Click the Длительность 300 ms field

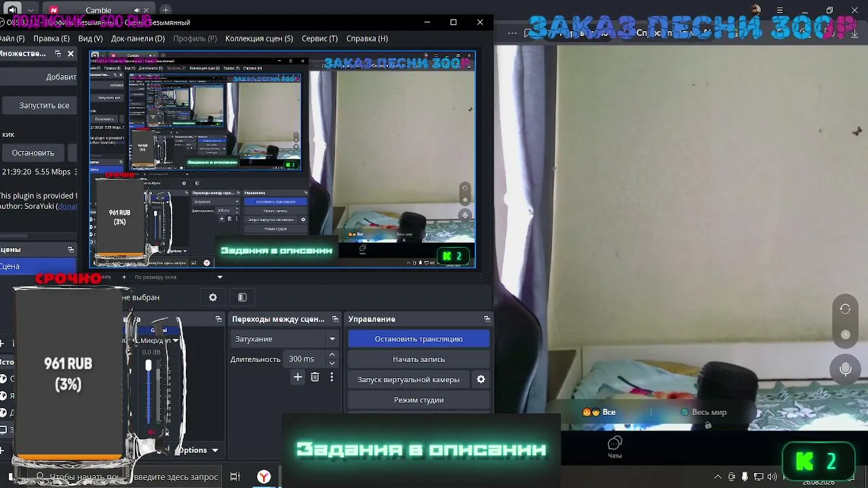point(306,359)
